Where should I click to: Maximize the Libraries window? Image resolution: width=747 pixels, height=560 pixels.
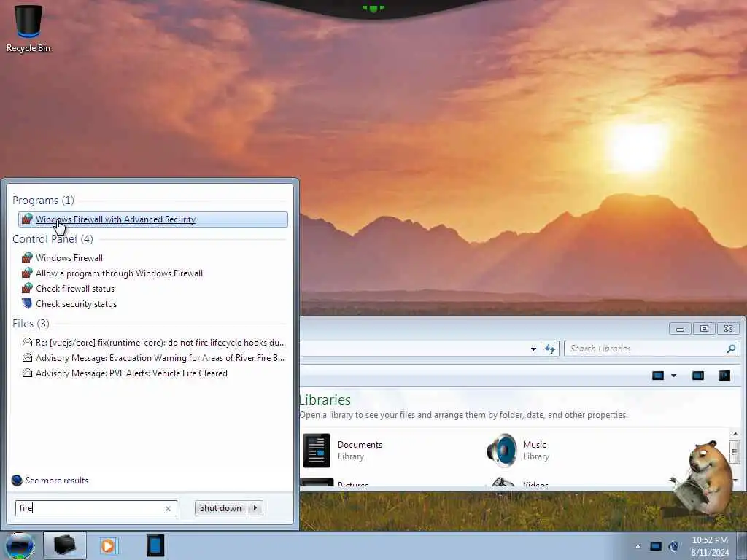[704, 329]
